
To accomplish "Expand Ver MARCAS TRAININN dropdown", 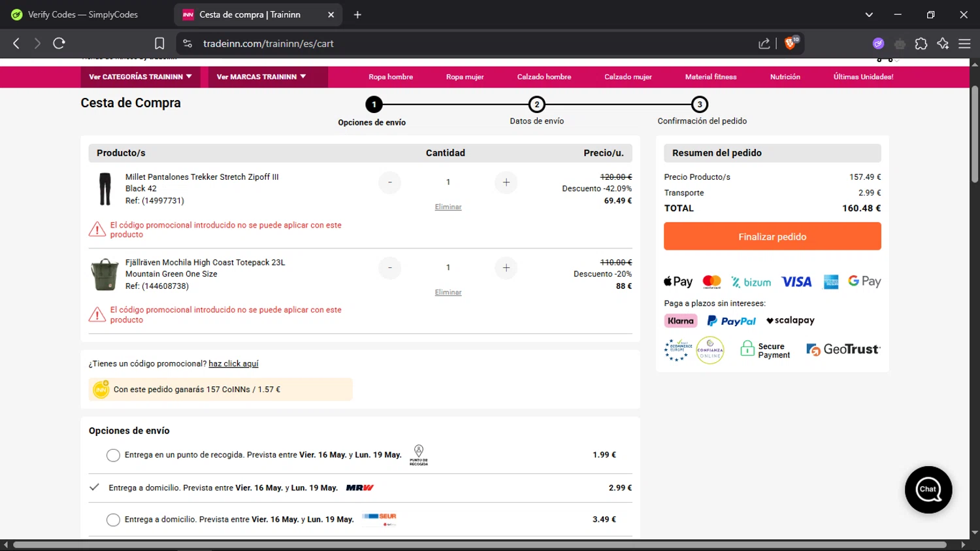I will pyautogui.click(x=268, y=76).
